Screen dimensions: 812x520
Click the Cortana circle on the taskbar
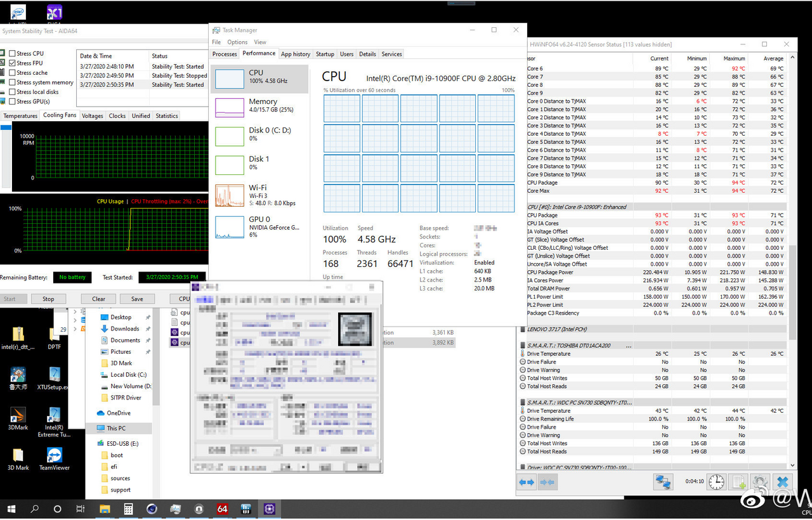click(x=58, y=509)
